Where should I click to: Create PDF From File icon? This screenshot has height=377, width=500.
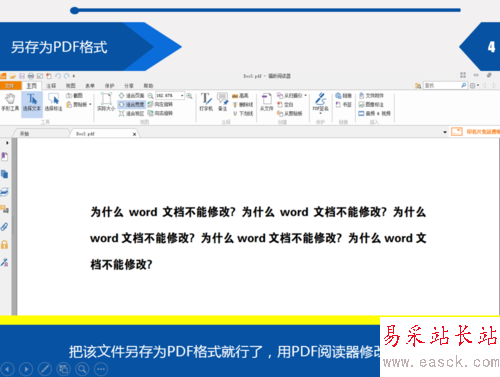tap(266, 102)
